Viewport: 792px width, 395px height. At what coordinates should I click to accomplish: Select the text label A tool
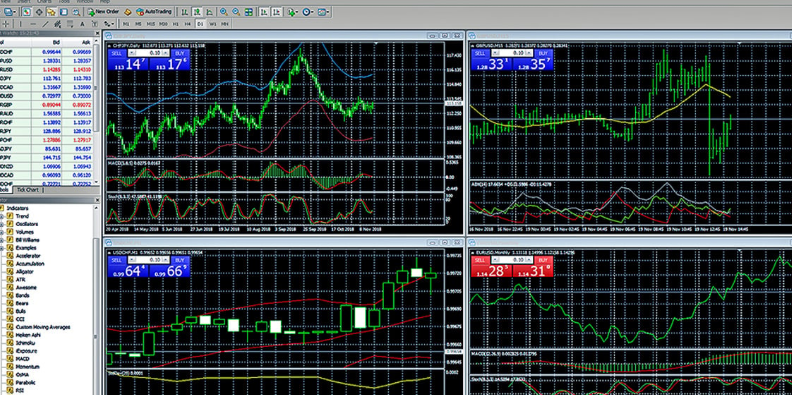[x=82, y=24]
